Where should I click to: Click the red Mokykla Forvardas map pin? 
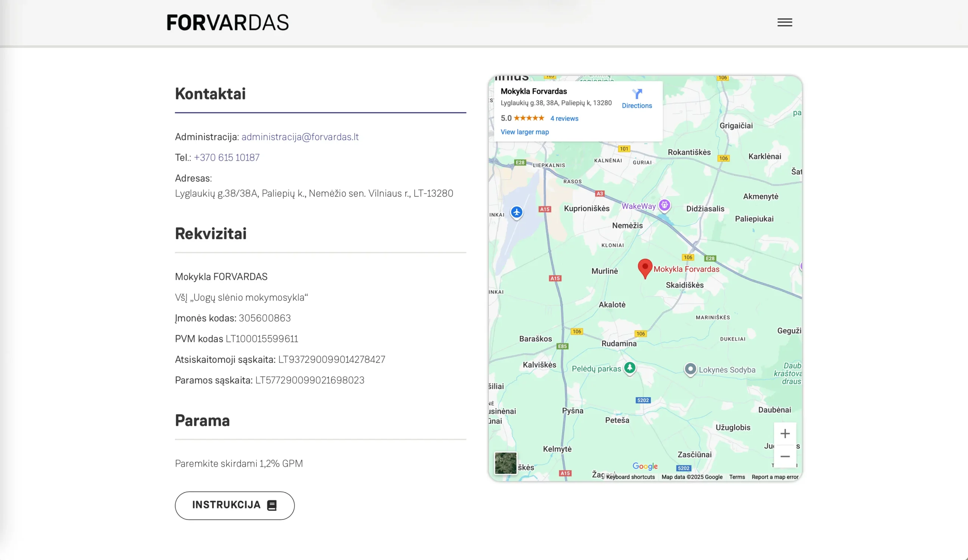tap(645, 268)
